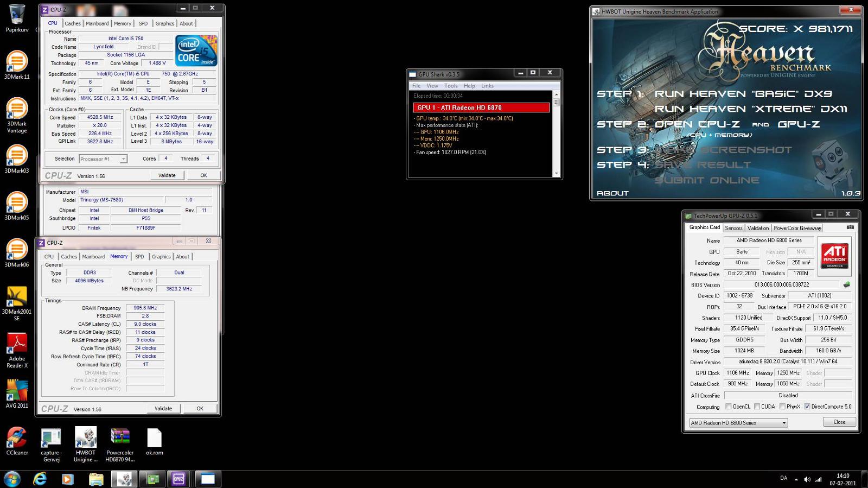Click Run Heaven Basic DX9 in HWBOT Heaven
The height and width of the screenshot is (488, 868).
coord(743,94)
